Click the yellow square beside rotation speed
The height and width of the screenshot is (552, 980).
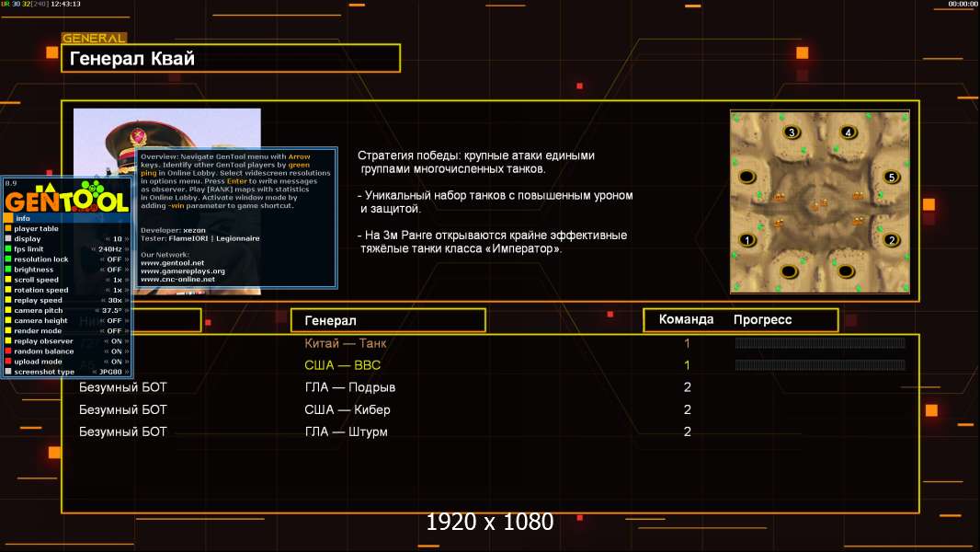coord(8,290)
